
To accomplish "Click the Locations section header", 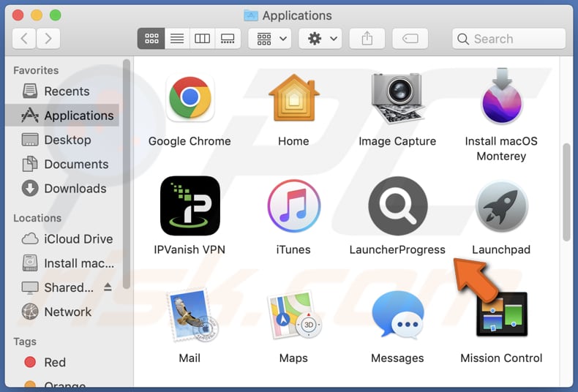I will pyautogui.click(x=37, y=218).
